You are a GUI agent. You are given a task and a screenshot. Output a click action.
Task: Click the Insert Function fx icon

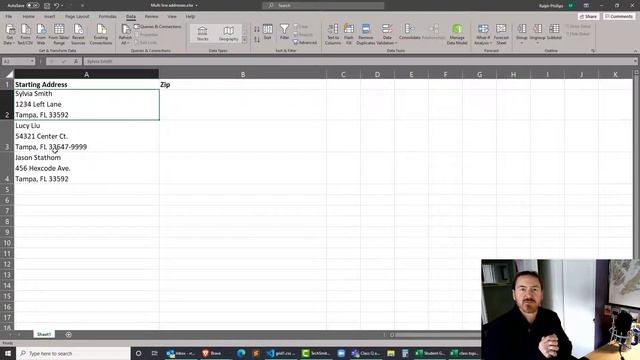pos(76,61)
